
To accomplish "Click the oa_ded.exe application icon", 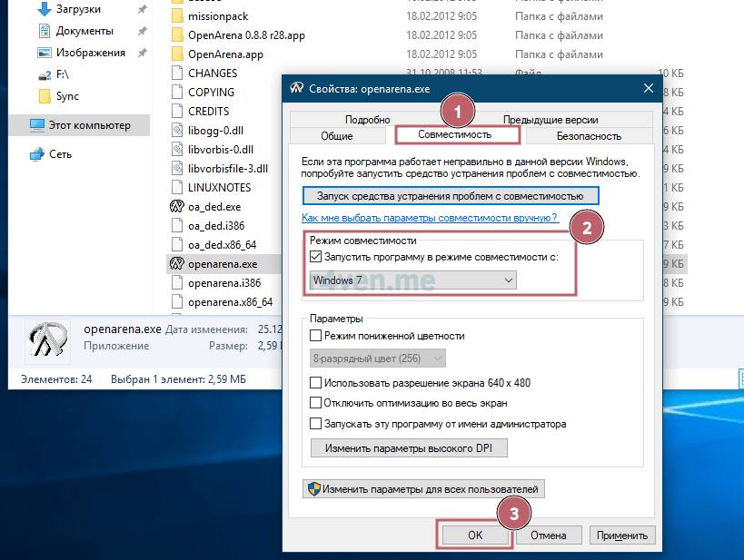I will point(177,206).
